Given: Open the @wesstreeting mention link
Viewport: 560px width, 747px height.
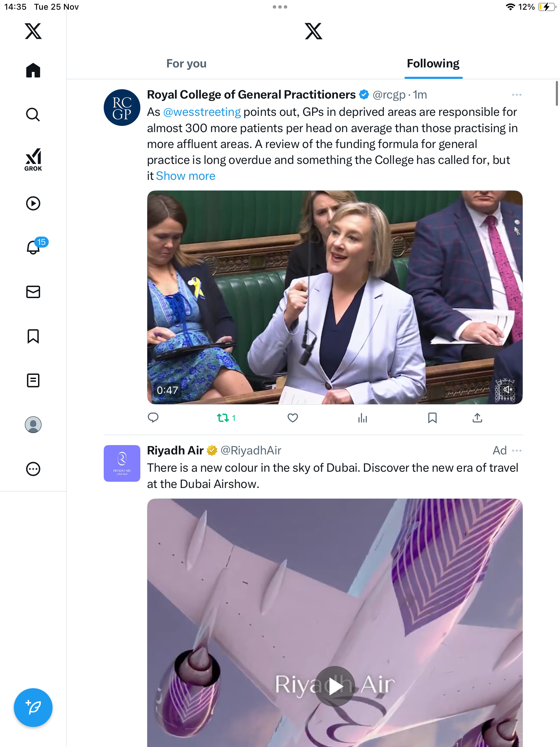Looking at the screenshot, I should (202, 112).
